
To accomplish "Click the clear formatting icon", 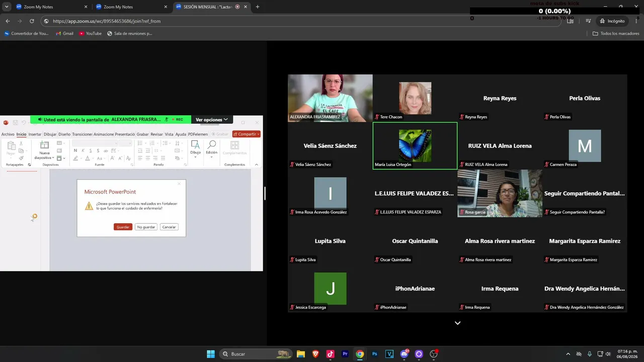I will point(128,158).
